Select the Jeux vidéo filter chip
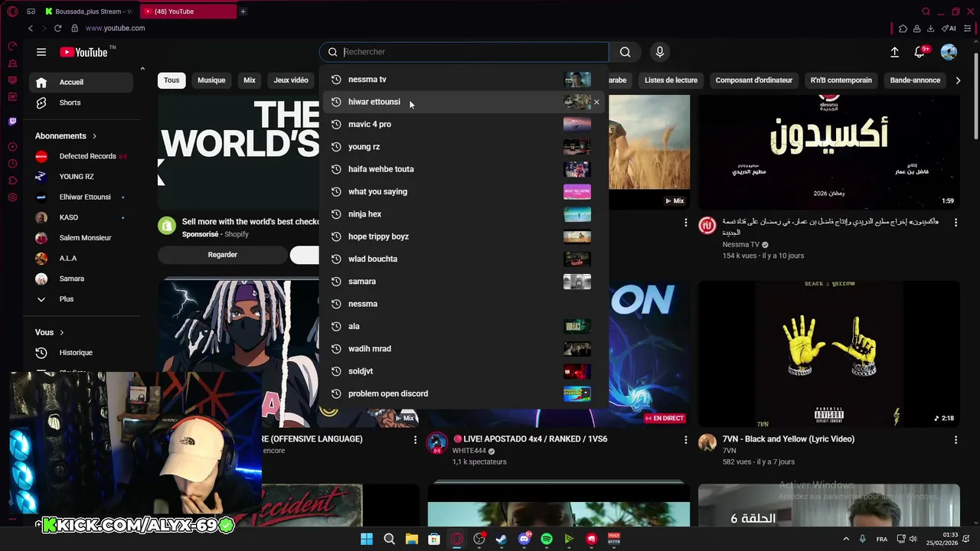Viewport: 980px width, 551px height. (291, 80)
